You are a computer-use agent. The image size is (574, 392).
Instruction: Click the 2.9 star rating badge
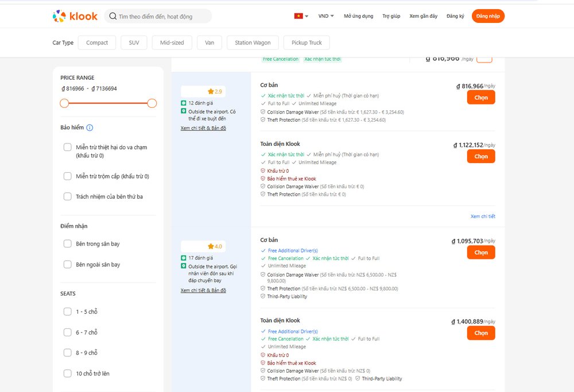pyautogui.click(x=215, y=91)
